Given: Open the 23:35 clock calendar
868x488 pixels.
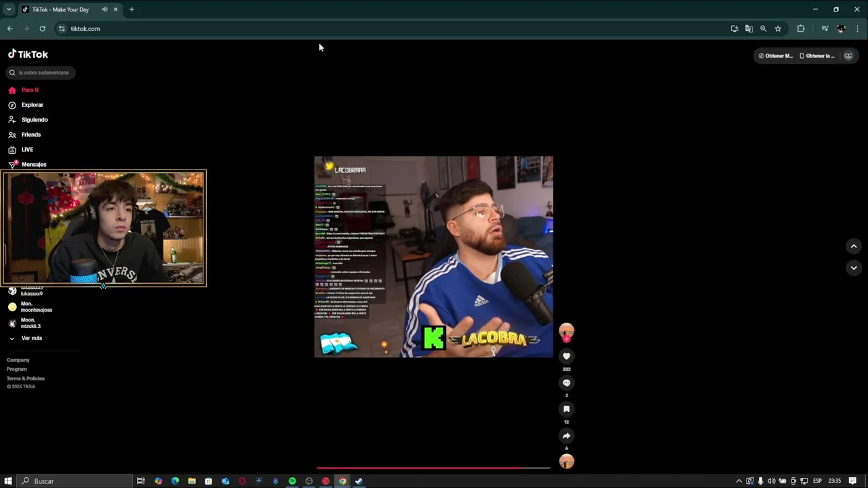Looking at the screenshot, I should point(835,481).
